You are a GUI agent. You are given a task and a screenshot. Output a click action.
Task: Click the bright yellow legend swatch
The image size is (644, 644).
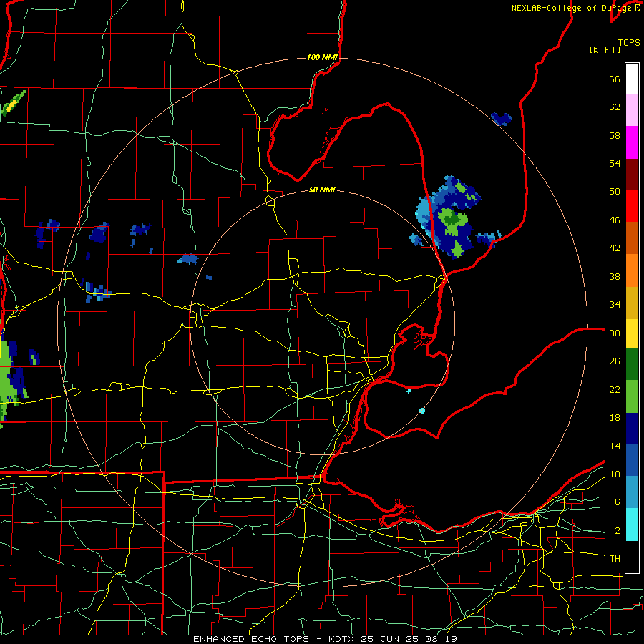point(632,333)
